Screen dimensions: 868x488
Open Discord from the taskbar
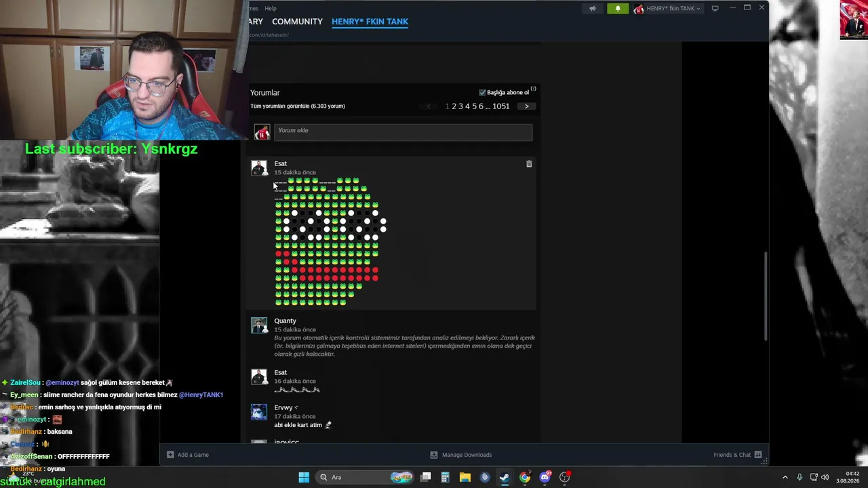[x=545, y=477]
